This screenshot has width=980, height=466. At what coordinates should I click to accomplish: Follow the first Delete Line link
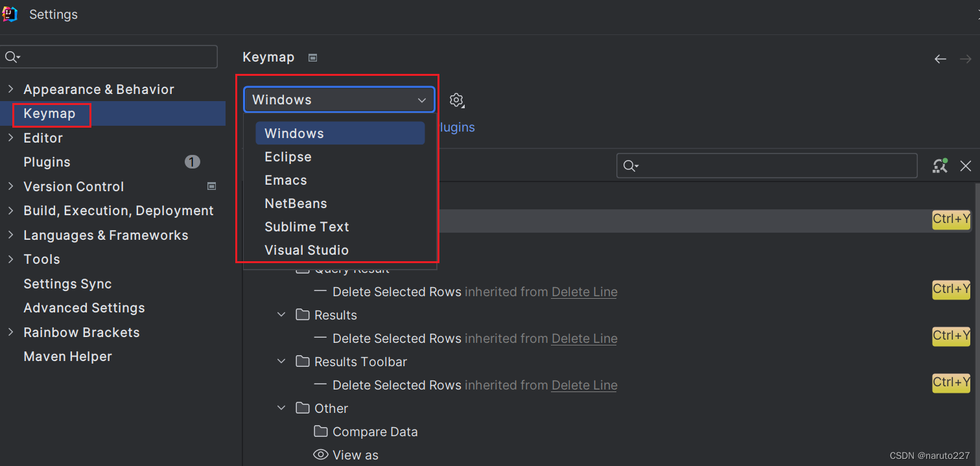(584, 292)
